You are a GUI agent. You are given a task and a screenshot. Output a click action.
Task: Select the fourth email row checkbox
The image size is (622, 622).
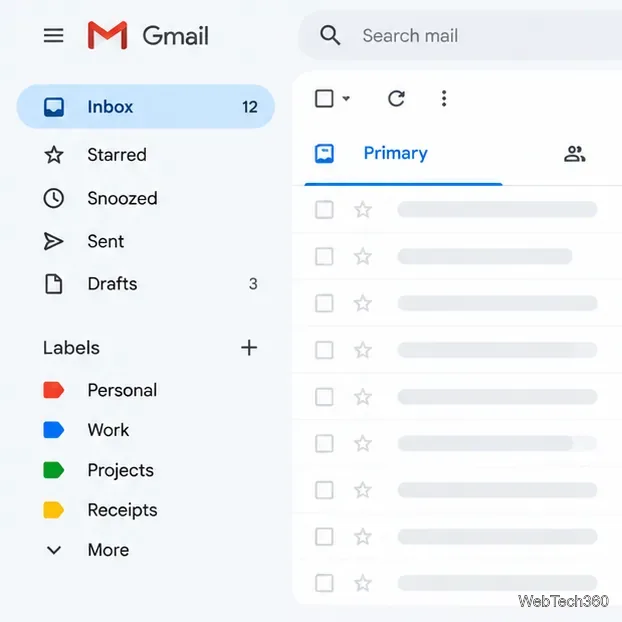tap(324, 350)
